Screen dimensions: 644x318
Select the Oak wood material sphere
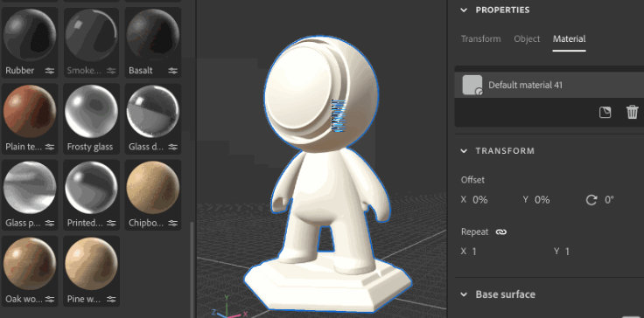pyautogui.click(x=30, y=264)
